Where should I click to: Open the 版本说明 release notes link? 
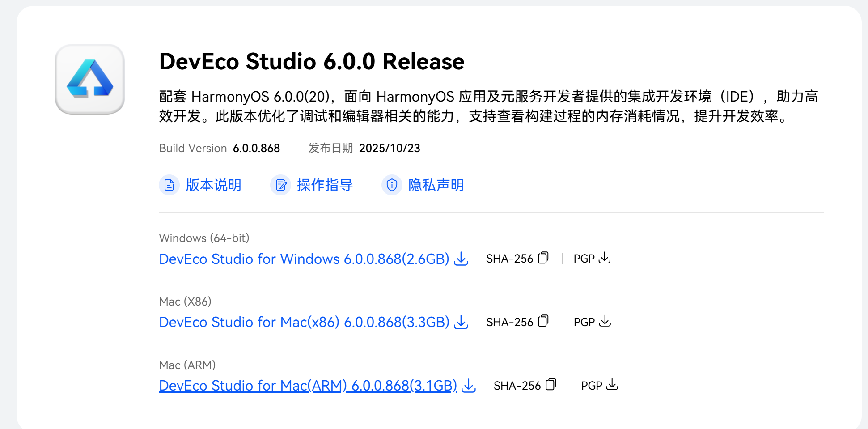point(213,185)
